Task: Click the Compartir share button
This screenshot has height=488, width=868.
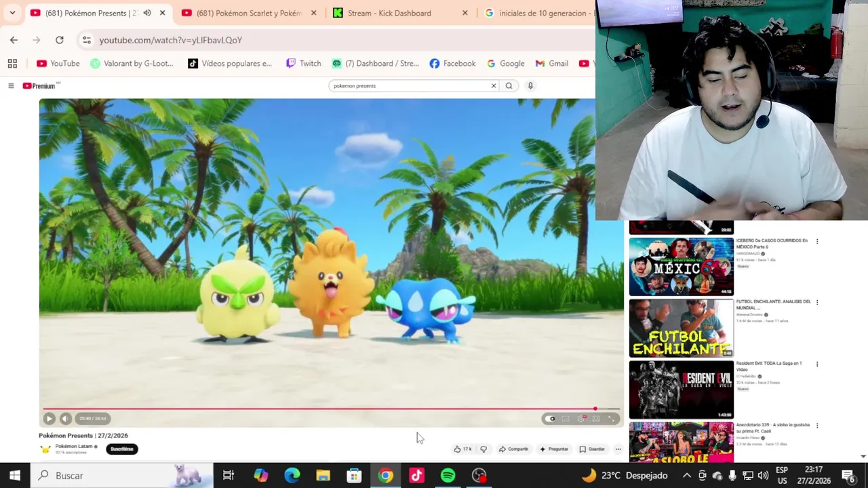Action: [513, 449]
